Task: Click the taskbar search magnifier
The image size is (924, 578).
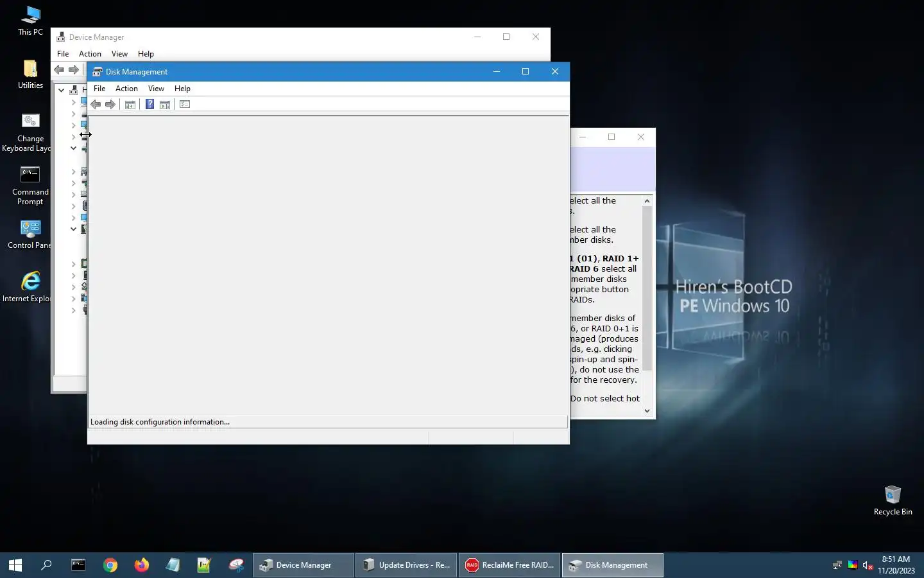Action: [x=46, y=565]
